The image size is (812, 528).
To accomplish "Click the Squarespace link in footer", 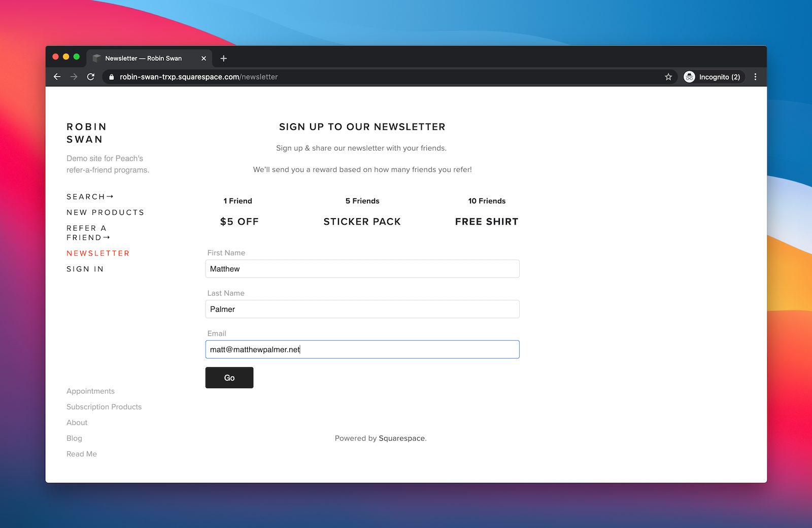I will pos(401,438).
